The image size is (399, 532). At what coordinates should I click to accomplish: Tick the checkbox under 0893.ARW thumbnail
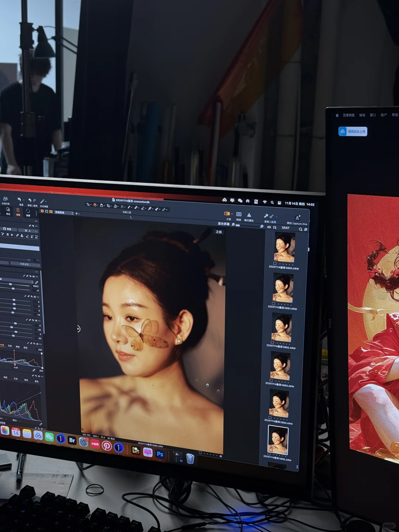click(271, 381)
